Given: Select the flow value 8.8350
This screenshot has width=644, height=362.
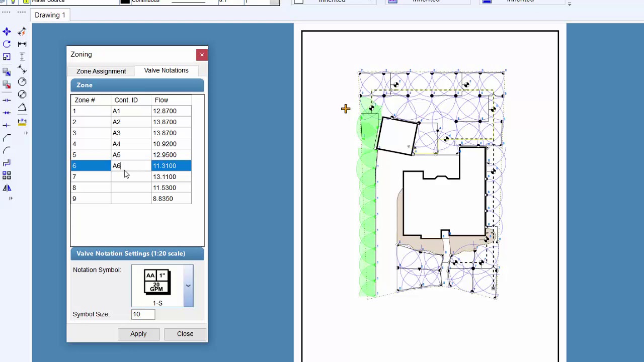Looking at the screenshot, I should coord(171,199).
